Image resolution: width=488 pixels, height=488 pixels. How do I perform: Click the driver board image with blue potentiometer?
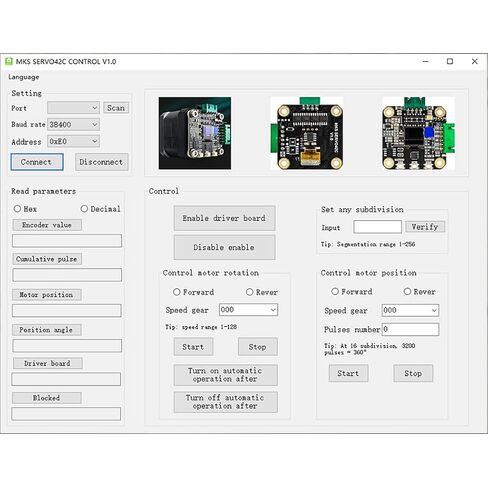[x=418, y=133]
